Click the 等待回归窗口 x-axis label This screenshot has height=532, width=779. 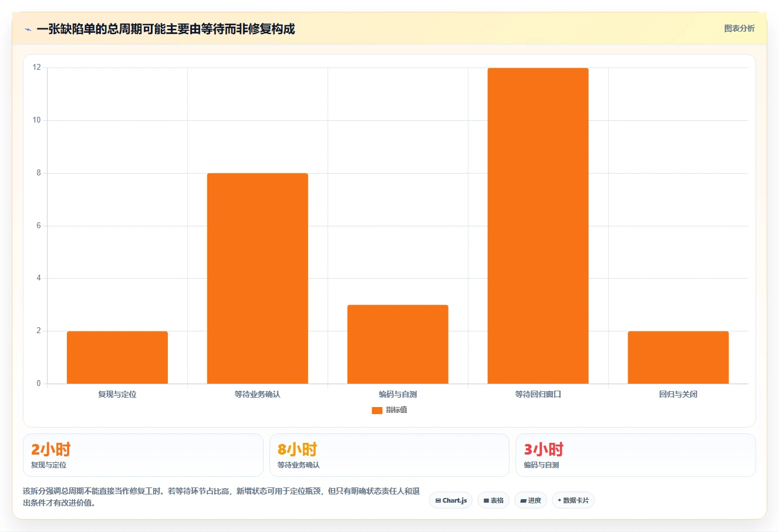pos(538,394)
